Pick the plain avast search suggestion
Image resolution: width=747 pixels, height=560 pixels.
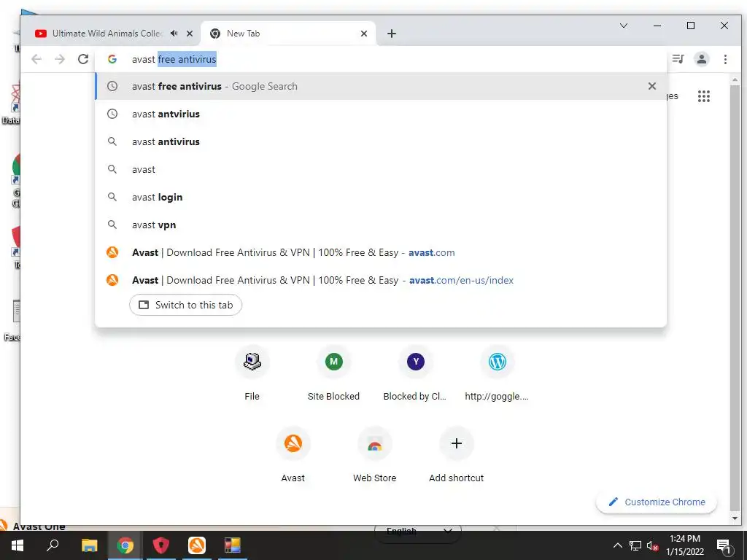tap(381, 169)
